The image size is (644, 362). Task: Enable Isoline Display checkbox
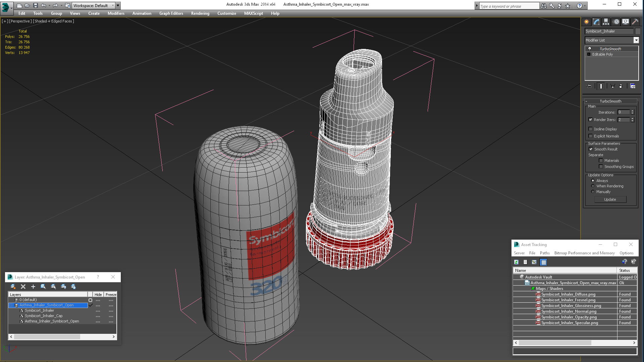[x=591, y=129]
